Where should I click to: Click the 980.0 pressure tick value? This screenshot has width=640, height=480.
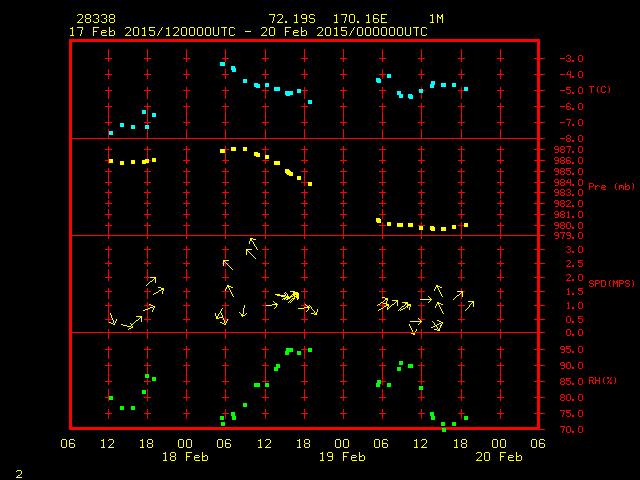(569, 226)
